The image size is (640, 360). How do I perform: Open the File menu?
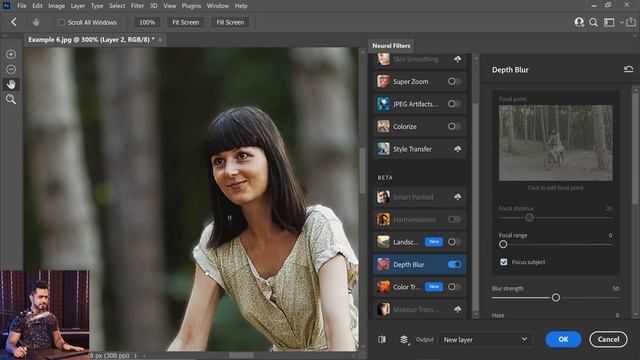click(x=22, y=6)
